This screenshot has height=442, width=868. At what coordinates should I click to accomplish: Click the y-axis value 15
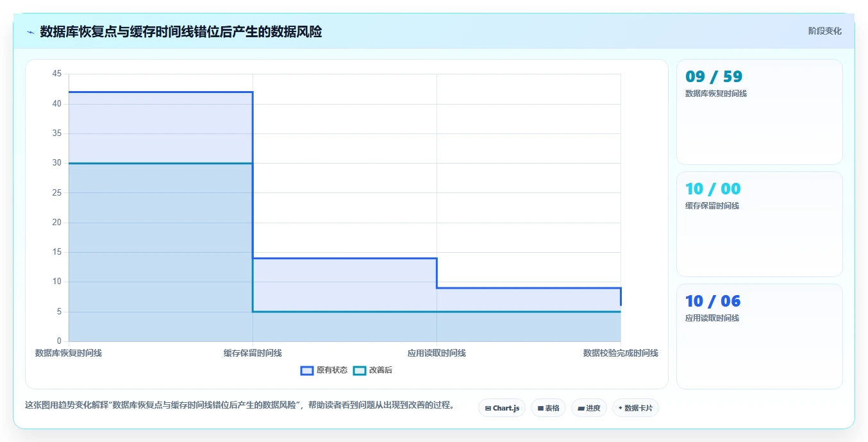coord(56,252)
